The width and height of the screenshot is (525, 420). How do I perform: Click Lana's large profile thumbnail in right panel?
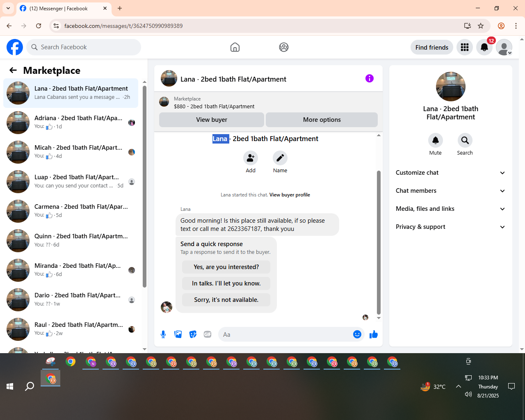point(451,87)
